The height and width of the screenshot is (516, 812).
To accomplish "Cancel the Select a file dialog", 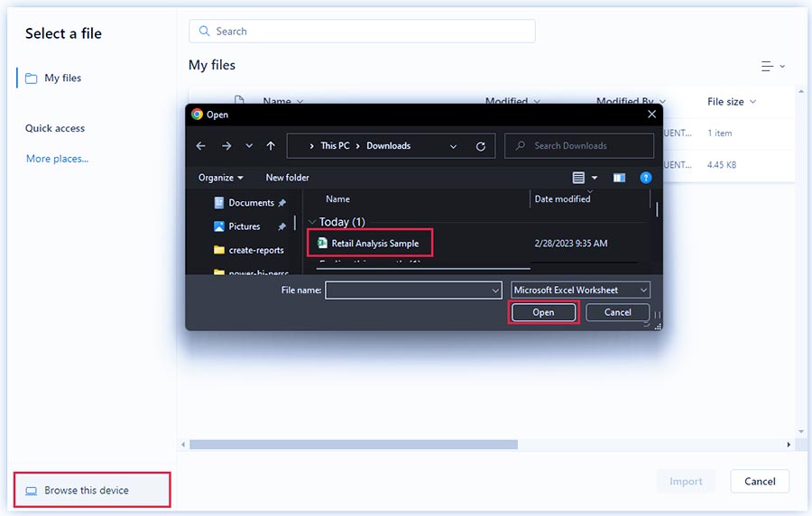I will click(760, 482).
